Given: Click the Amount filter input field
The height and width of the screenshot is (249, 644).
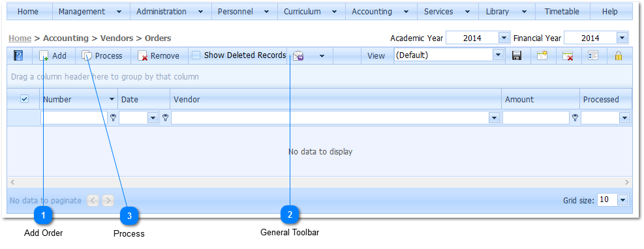Looking at the screenshot, I should 536,118.
